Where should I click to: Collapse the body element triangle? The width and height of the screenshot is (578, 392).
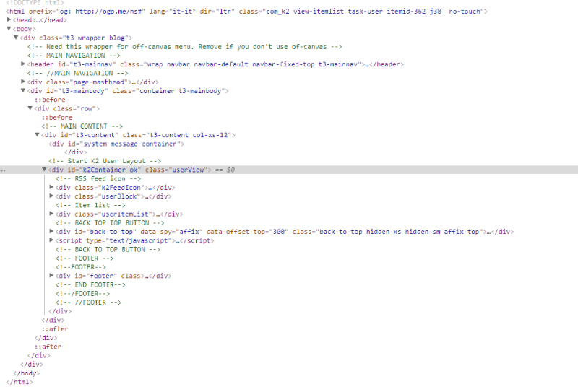tap(9, 29)
